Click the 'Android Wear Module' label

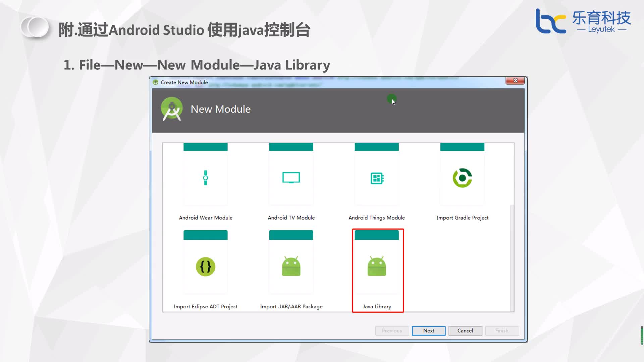pyautogui.click(x=206, y=218)
